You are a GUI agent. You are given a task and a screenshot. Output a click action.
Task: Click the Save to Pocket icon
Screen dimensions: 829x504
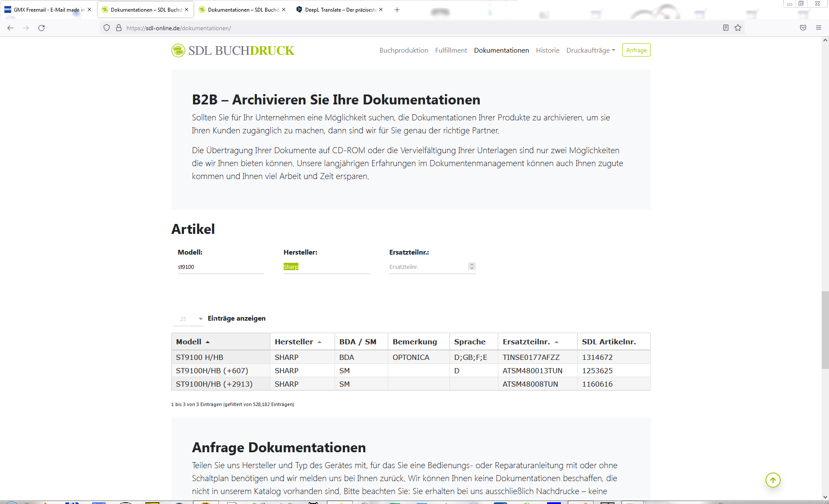click(803, 28)
